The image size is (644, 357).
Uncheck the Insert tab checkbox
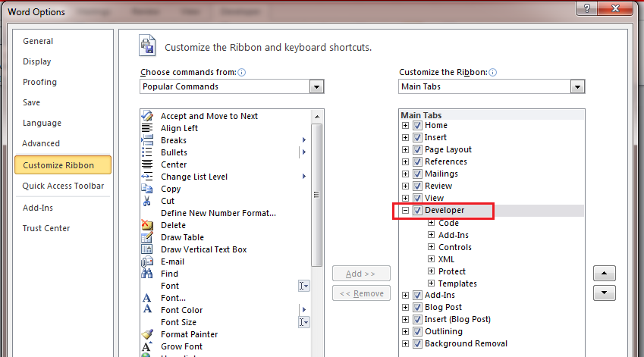coord(418,137)
